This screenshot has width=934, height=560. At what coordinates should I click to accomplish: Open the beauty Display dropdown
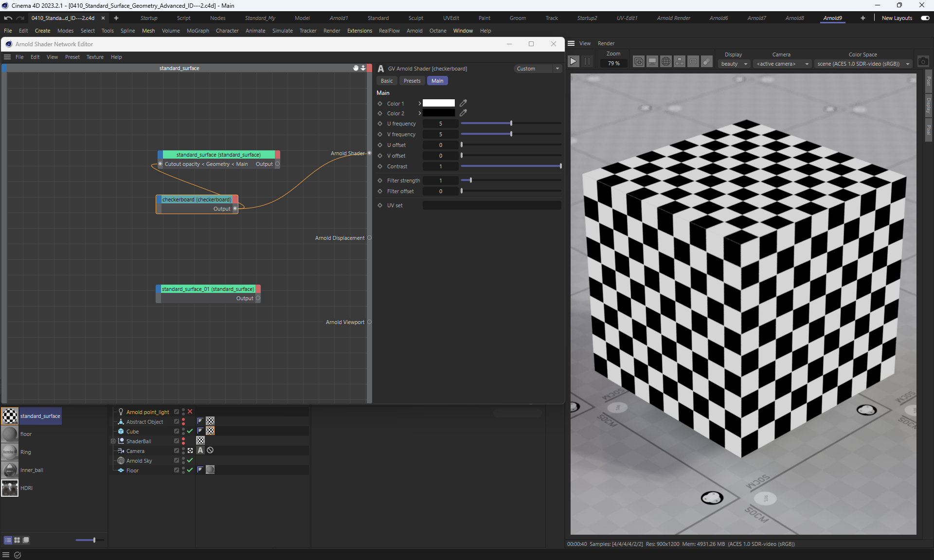[x=734, y=64]
